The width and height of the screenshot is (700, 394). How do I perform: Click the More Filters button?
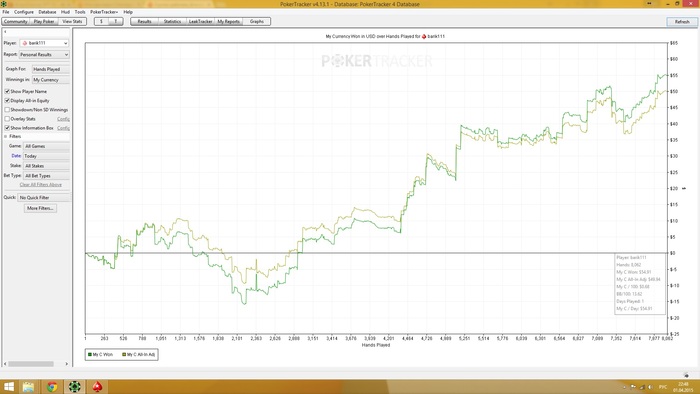pos(40,208)
